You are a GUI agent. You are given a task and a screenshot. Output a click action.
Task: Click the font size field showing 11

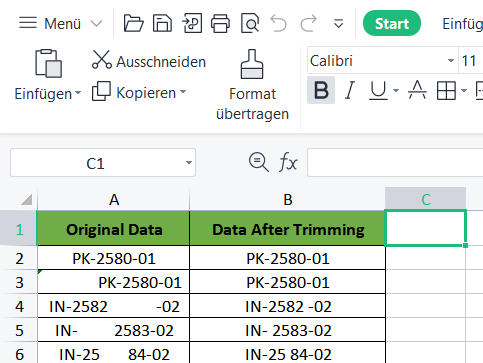click(x=470, y=61)
